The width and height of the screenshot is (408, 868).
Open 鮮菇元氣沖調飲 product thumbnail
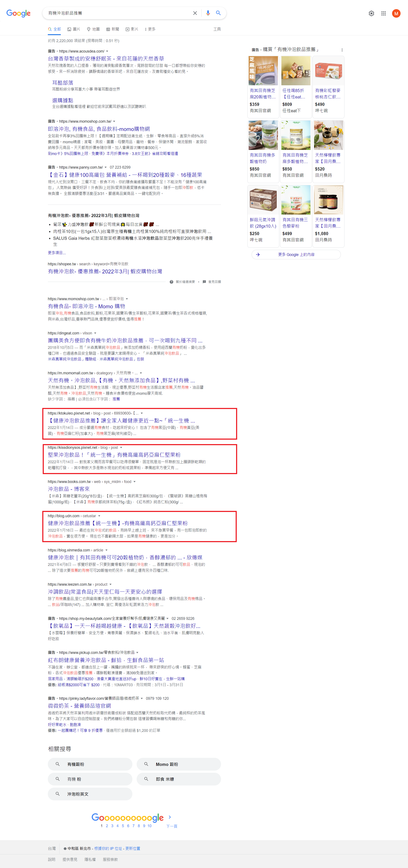click(x=263, y=200)
